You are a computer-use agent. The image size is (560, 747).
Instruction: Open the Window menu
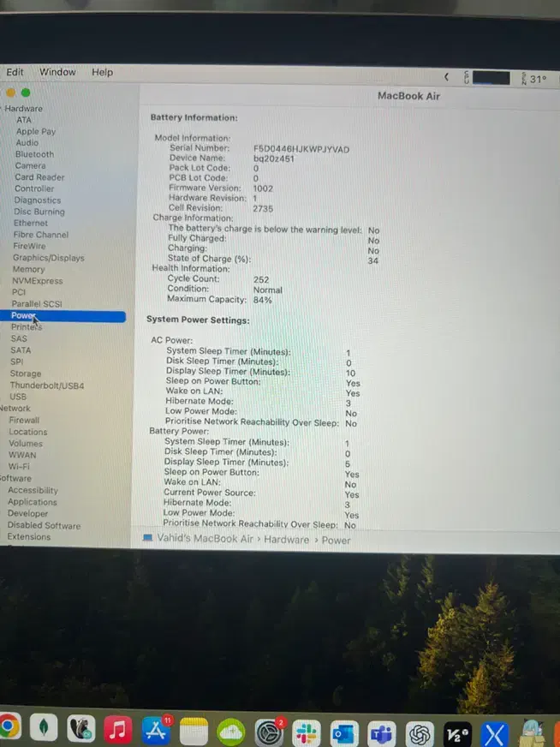57,72
